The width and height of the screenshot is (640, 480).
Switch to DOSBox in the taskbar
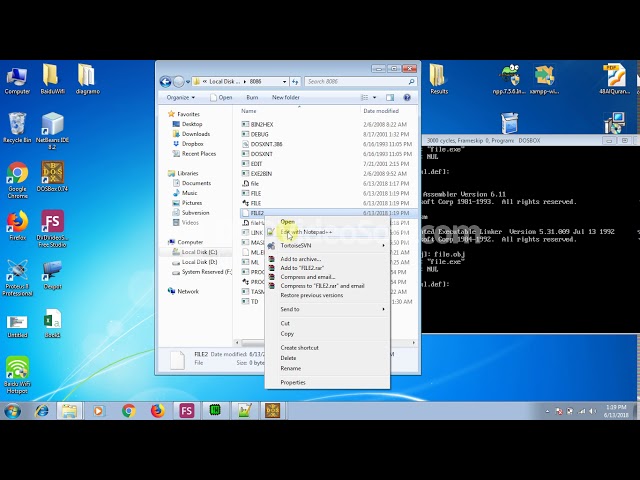click(x=272, y=411)
